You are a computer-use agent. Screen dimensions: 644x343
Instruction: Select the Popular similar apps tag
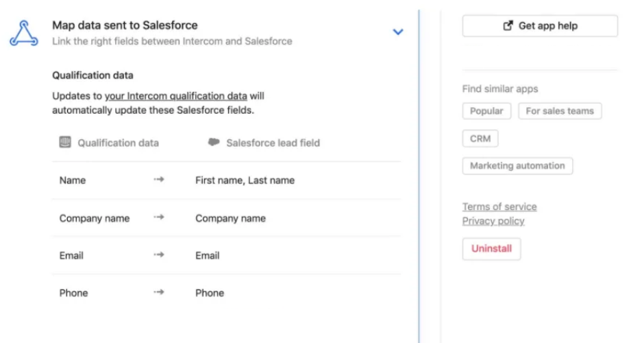[x=486, y=110]
